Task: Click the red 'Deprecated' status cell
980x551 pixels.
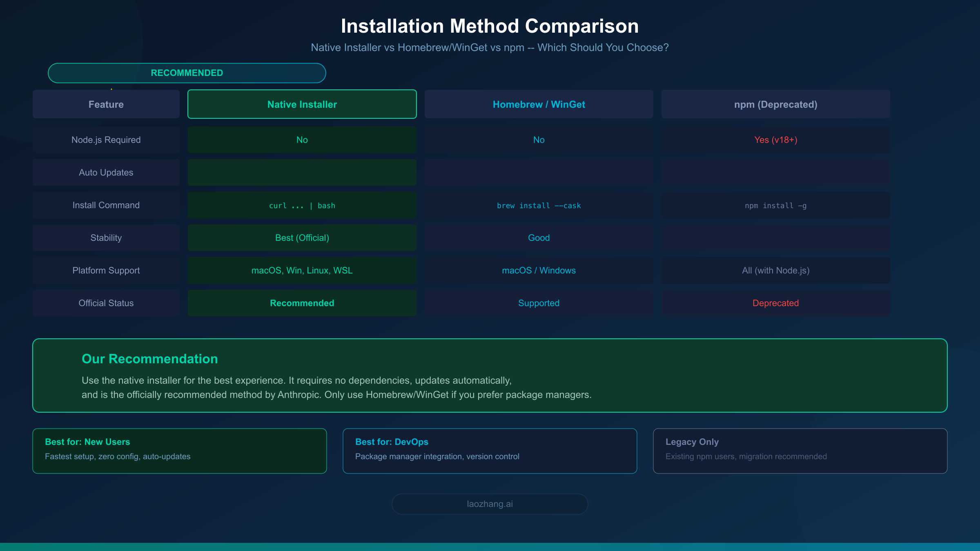Action: pyautogui.click(x=775, y=303)
